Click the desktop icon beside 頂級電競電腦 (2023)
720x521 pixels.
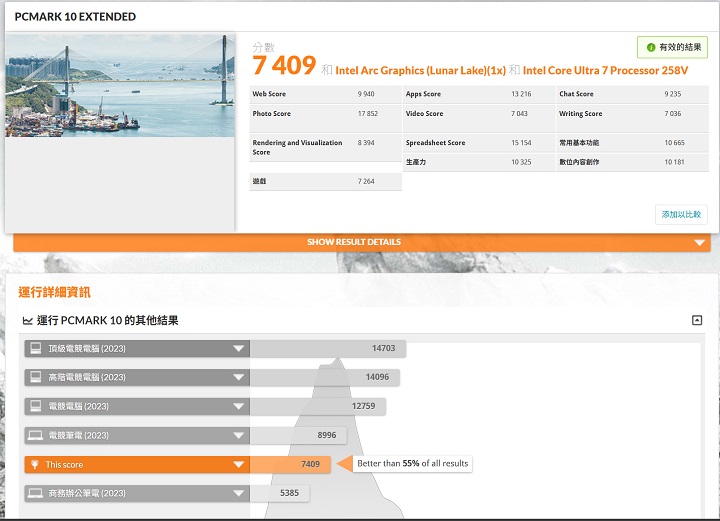tap(35, 349)
